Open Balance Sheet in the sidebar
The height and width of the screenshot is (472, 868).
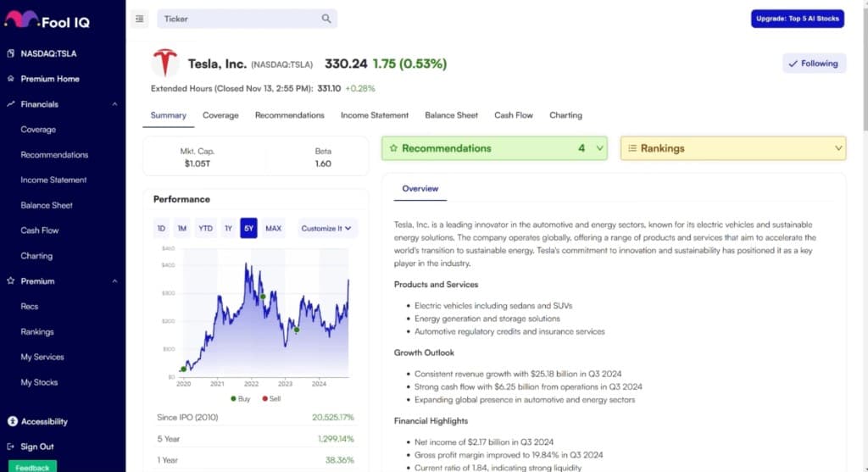pyautogui.click(x=47, y=205)
